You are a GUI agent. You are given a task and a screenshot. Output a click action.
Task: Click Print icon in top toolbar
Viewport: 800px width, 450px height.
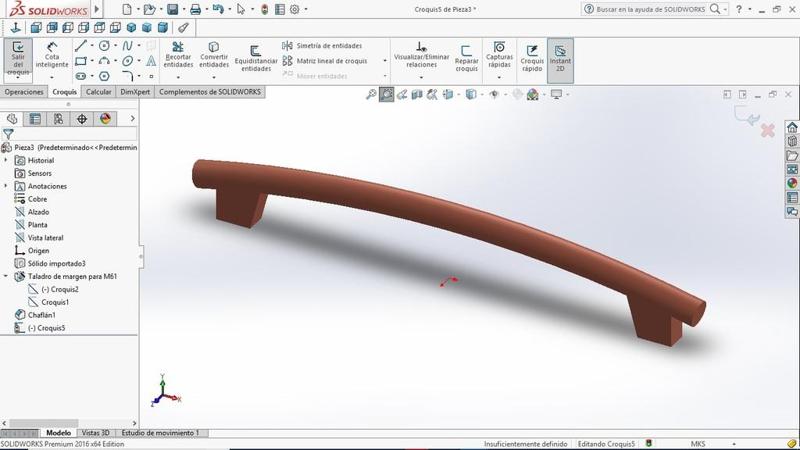tap(195, 9)
